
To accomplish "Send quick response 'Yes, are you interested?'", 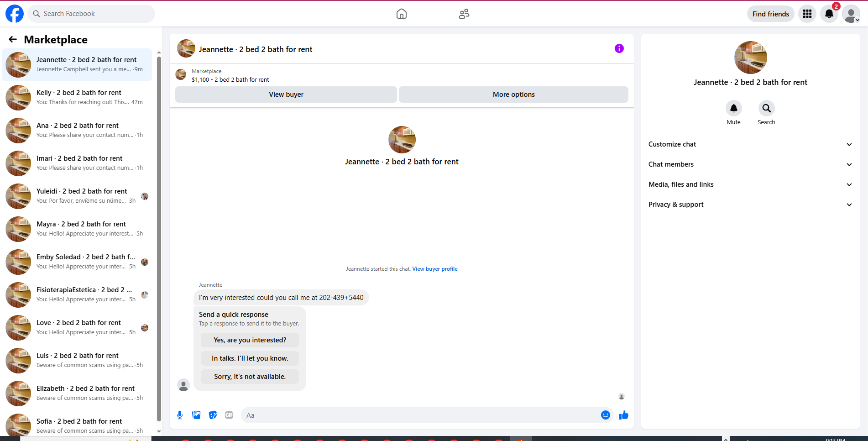I will [x=250, y=340].
